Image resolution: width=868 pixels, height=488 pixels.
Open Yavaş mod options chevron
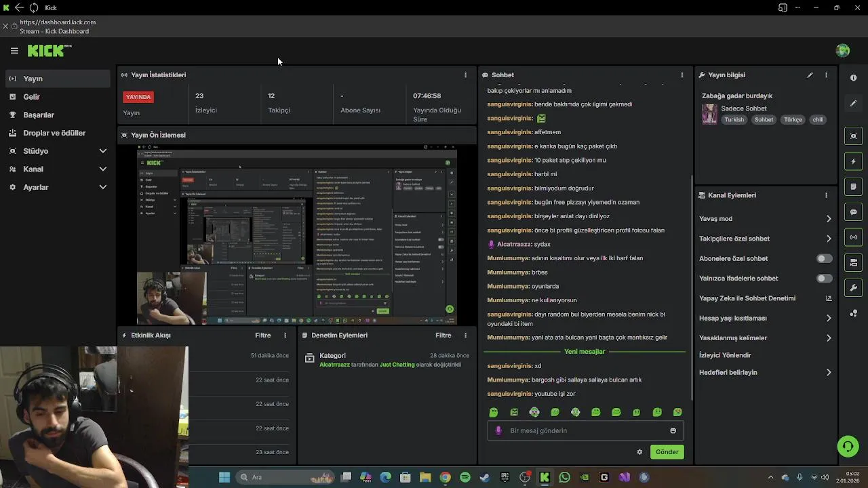coord(829,219)
